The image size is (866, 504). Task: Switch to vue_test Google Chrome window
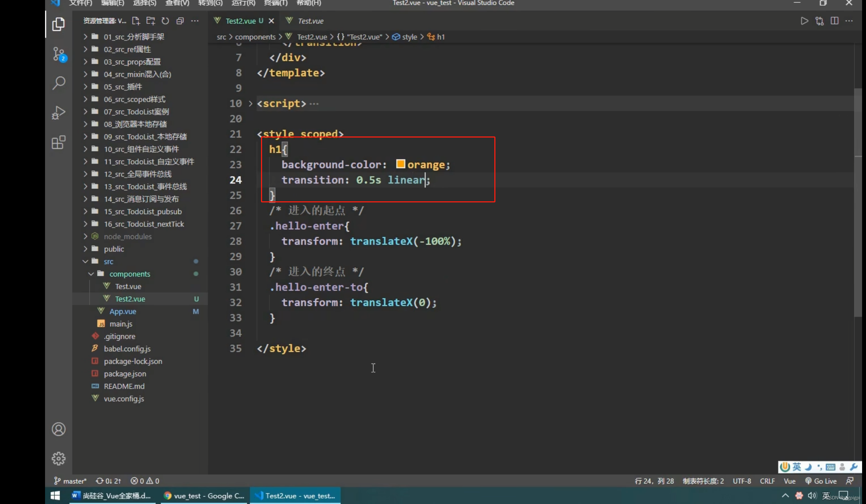point(204,496)
